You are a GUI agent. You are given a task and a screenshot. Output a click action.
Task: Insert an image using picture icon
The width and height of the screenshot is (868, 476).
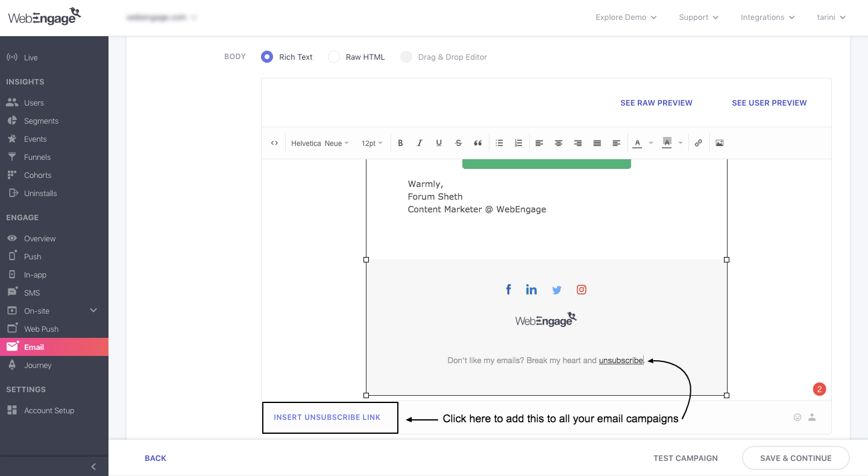[720, 143]
